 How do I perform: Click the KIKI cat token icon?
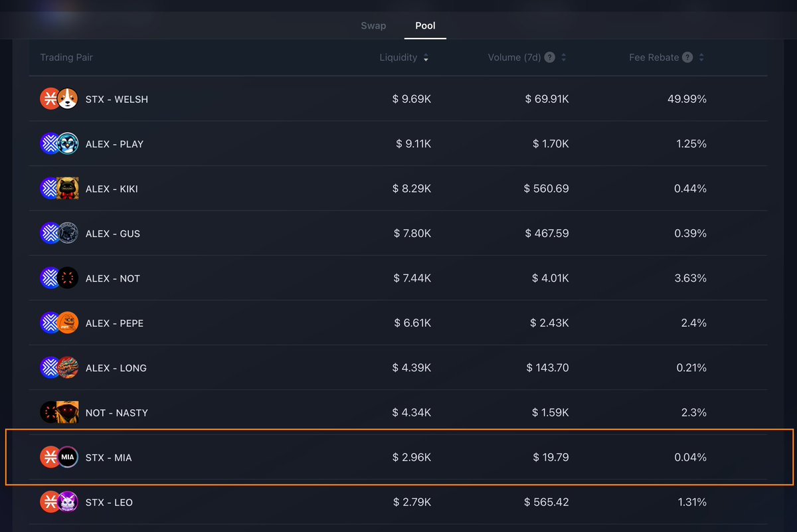tap(68, 189)
